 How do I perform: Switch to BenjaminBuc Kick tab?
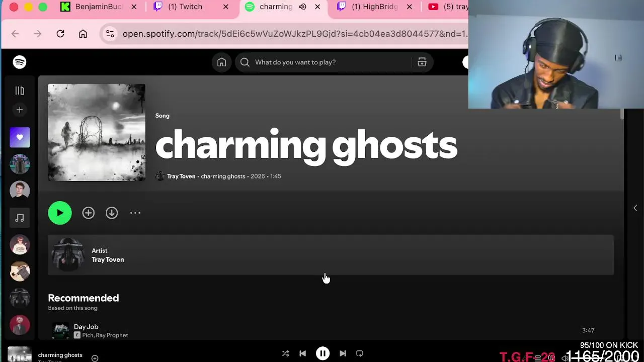(x=99, y=7)
